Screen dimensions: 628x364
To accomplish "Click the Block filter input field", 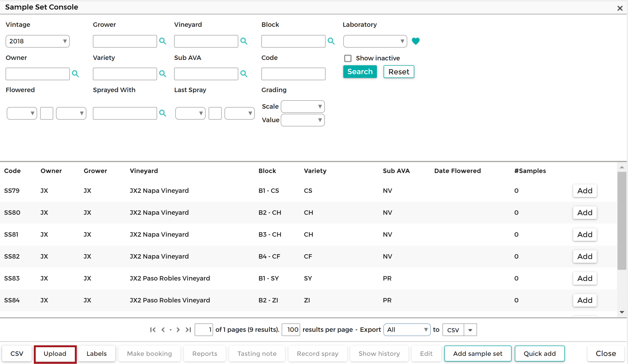I will pyautogui.click(x=293, y=41).
